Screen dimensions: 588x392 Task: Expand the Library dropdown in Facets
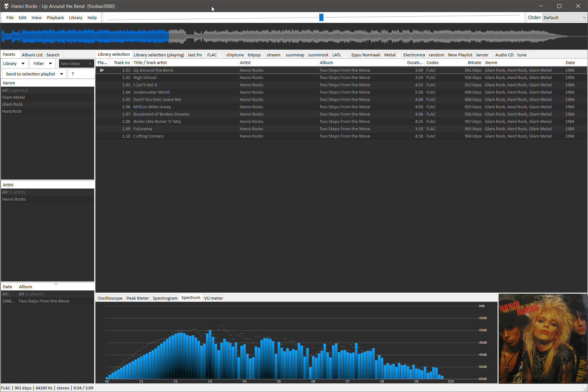coord(14,64)
